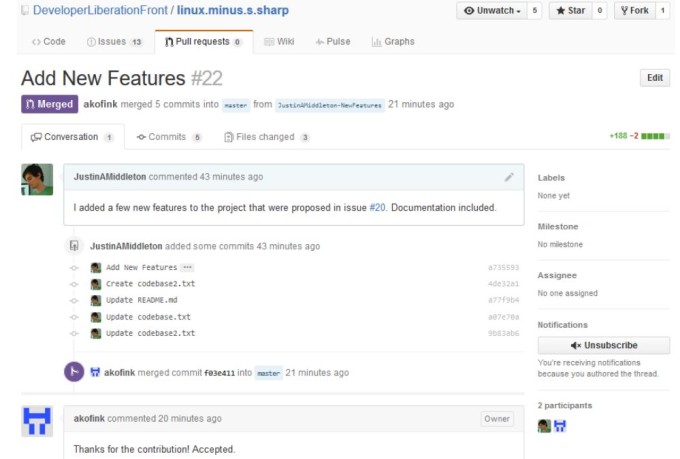This screenshot has height=459, width=680.
Task: Click JustinAMiddleton comment author name
Action: coord(110,177)
